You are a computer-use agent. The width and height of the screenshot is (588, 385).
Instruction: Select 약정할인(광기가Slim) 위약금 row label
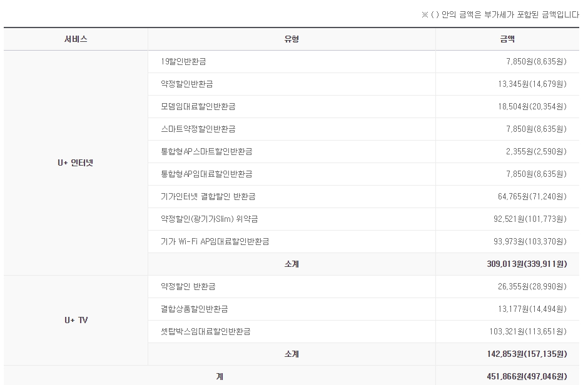pos(209,219)
